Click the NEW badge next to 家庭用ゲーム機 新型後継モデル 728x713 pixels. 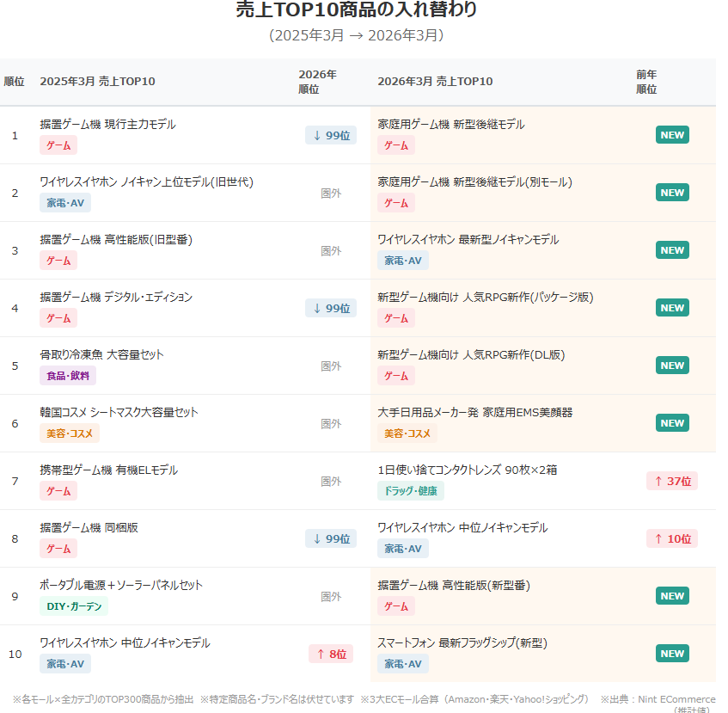(x=672, y=134)
